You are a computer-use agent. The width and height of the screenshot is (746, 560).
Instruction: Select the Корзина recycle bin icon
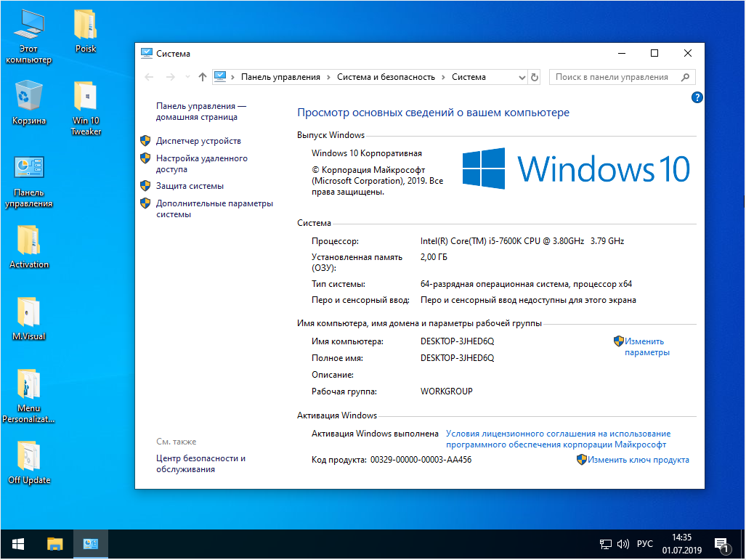click(28, 103)
